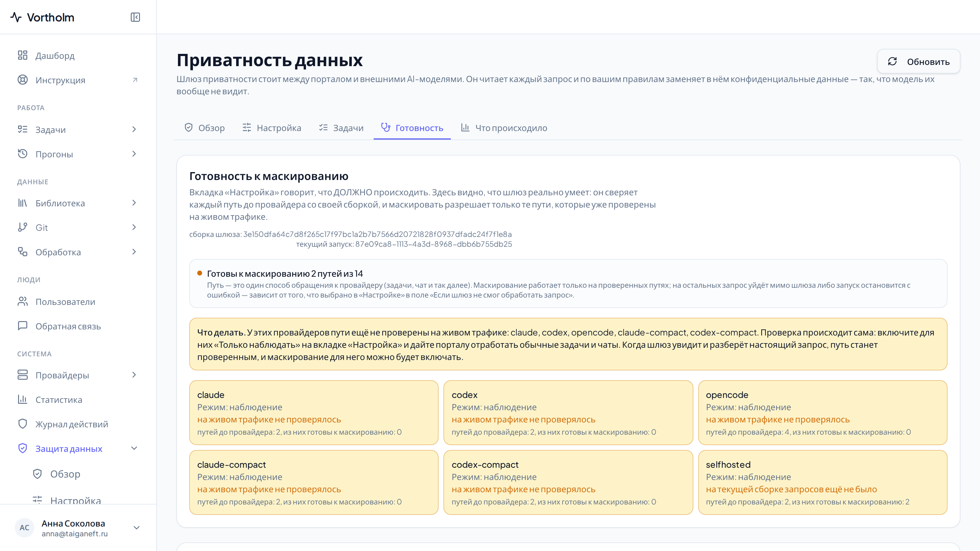Expand the Библиотека sidebar chevron

134,203
